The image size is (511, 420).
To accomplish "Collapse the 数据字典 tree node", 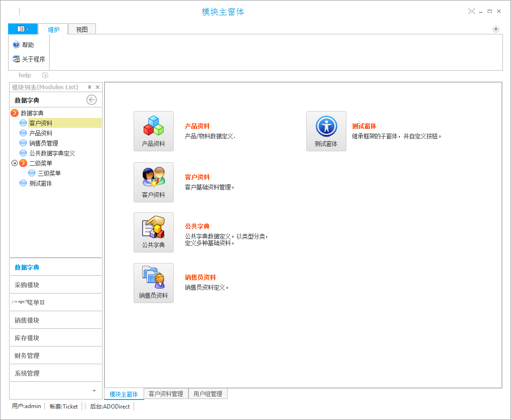I will [14, 113].
